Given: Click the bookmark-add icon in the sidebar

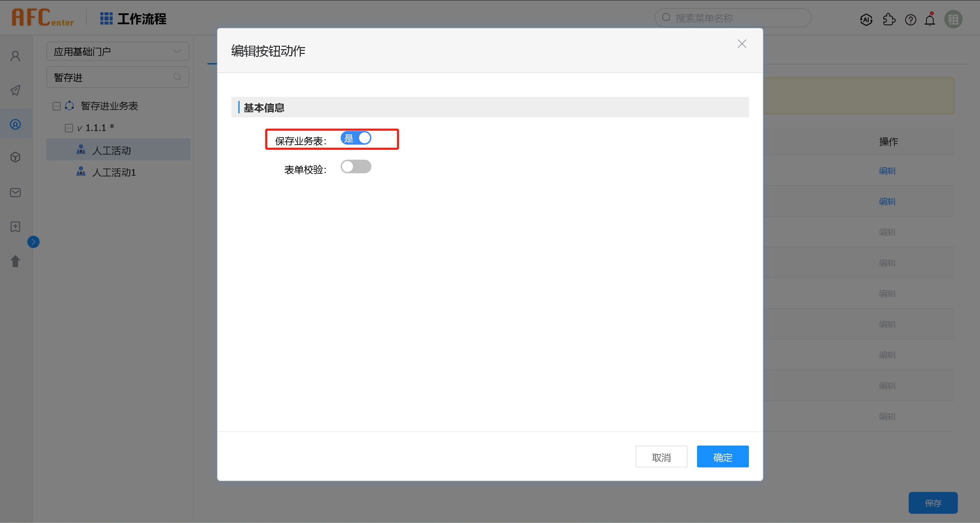Looking at the screenshot, I should click(x=15, y=227).
